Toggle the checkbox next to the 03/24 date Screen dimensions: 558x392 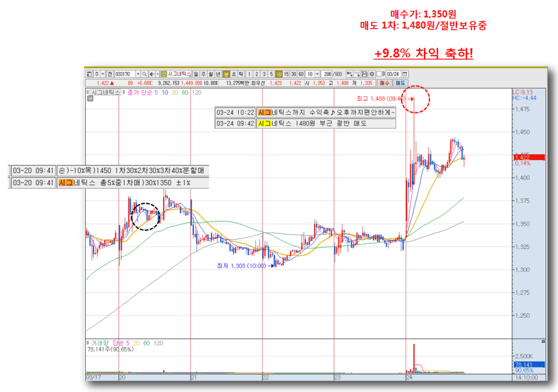coord(379,74)
